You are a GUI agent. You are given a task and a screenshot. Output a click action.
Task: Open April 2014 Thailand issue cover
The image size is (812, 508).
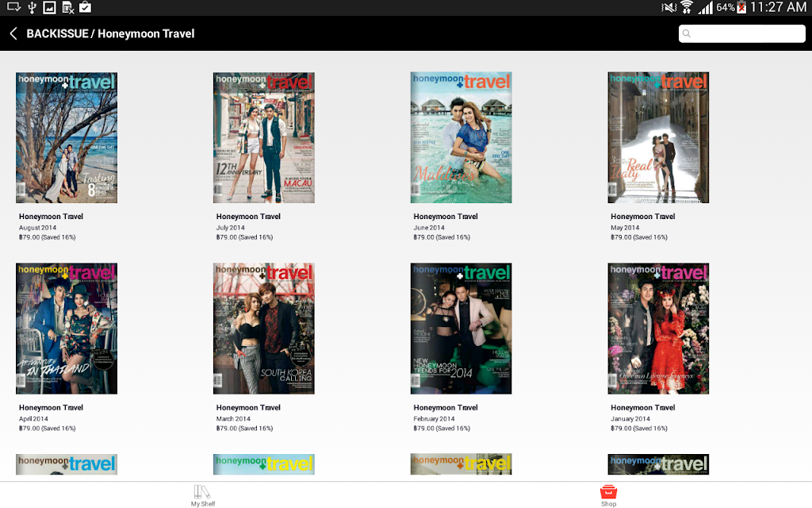(x=67, y=328)
